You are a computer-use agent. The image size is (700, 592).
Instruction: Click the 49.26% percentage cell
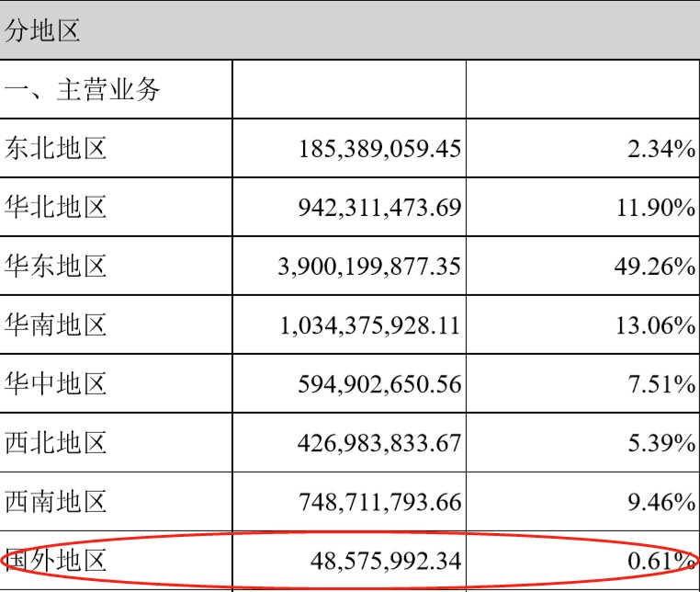pyautogui.click(x=654, y=267)
